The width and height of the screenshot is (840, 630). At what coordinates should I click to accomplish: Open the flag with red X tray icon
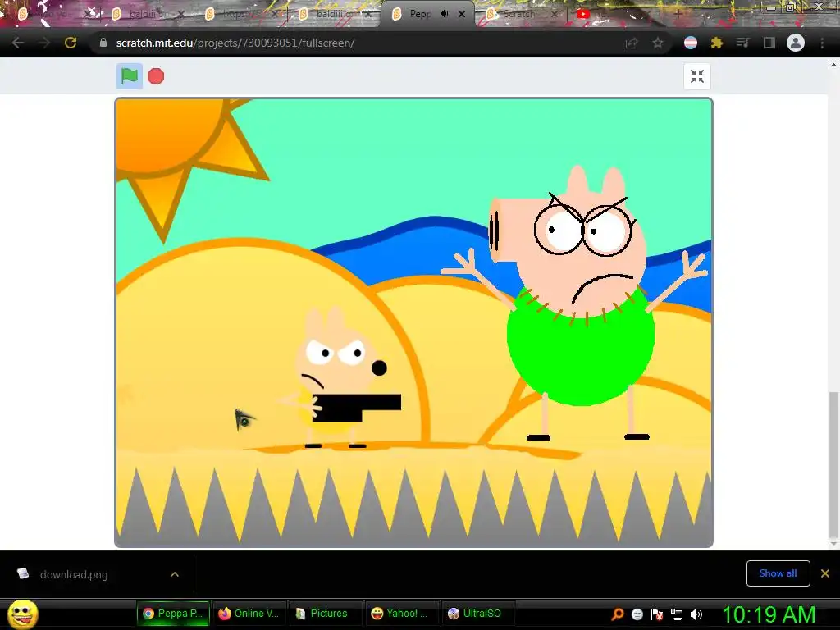pos(657,614)
